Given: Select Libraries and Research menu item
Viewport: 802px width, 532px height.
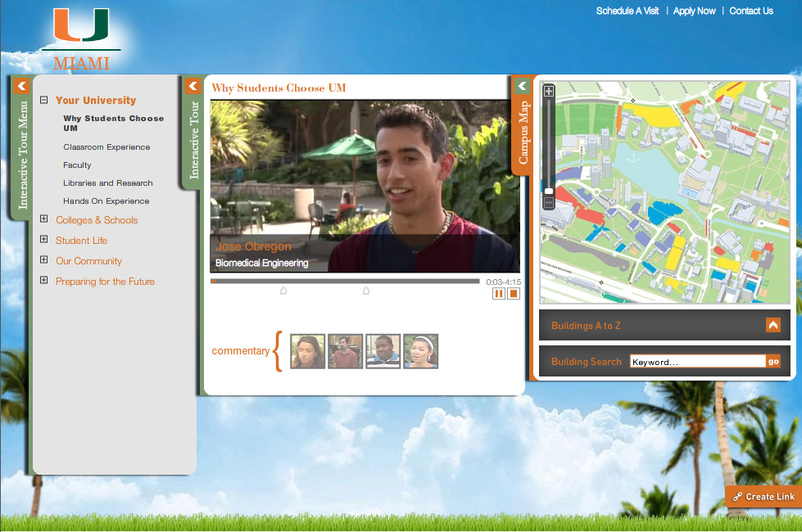Looking at the screenshot, I should (107, 183).
